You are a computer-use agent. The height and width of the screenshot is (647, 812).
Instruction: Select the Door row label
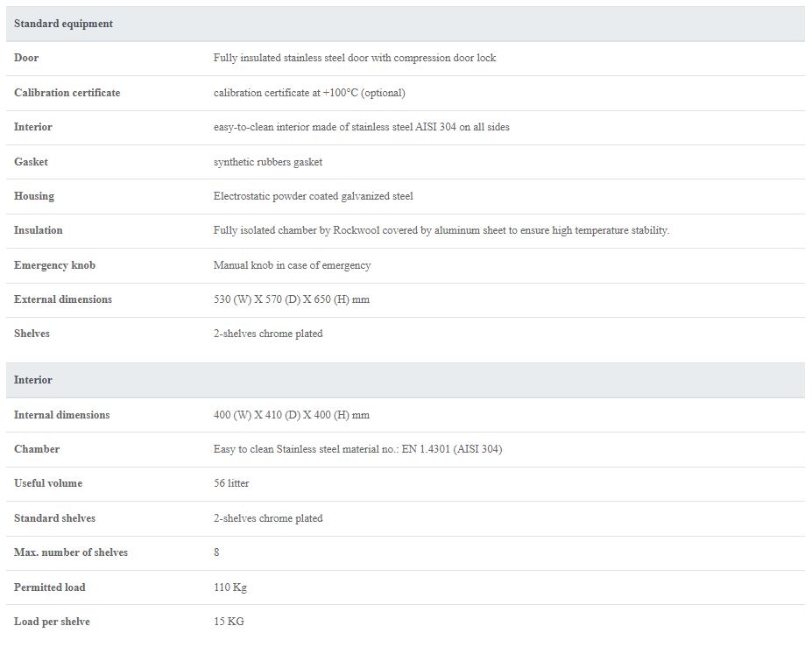[x=26, y=58]
